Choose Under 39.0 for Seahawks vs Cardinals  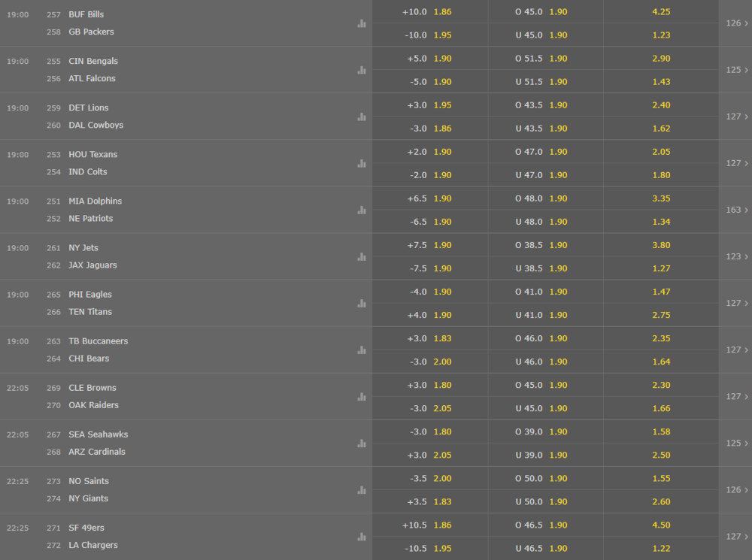(x=545, y=455)
